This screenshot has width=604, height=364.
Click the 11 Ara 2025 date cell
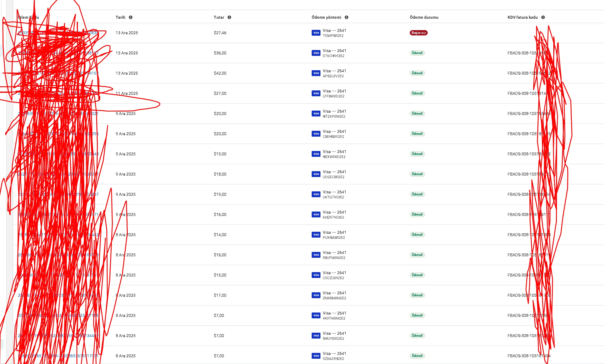pyautogui.click(x=127, y=93)
